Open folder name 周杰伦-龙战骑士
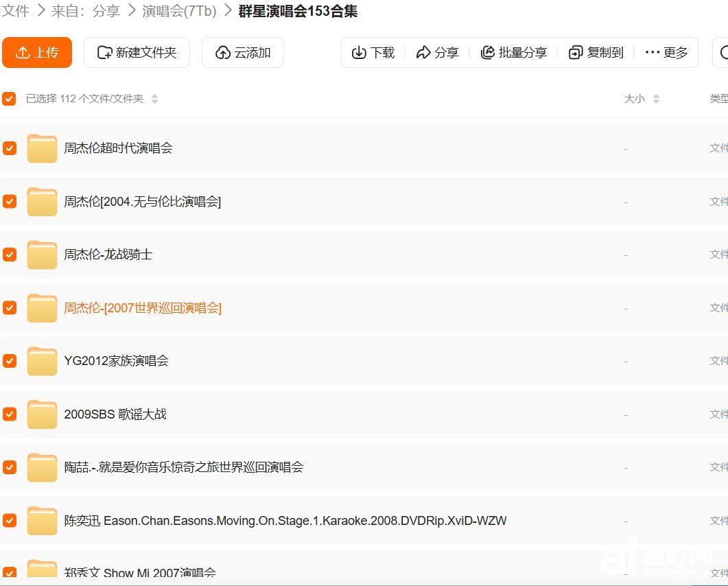 108,255
